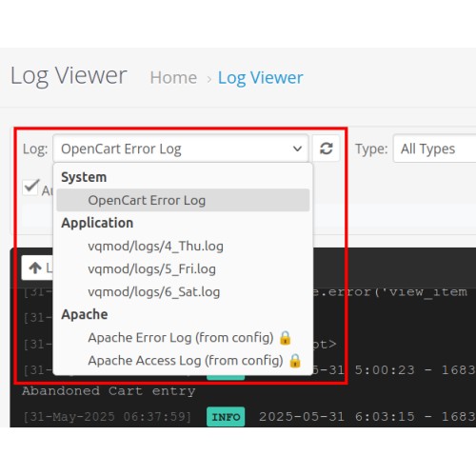Click the 'Abandoned Cart entry' log text
This screenshot has width=476, height=476.
pos(109,391)
